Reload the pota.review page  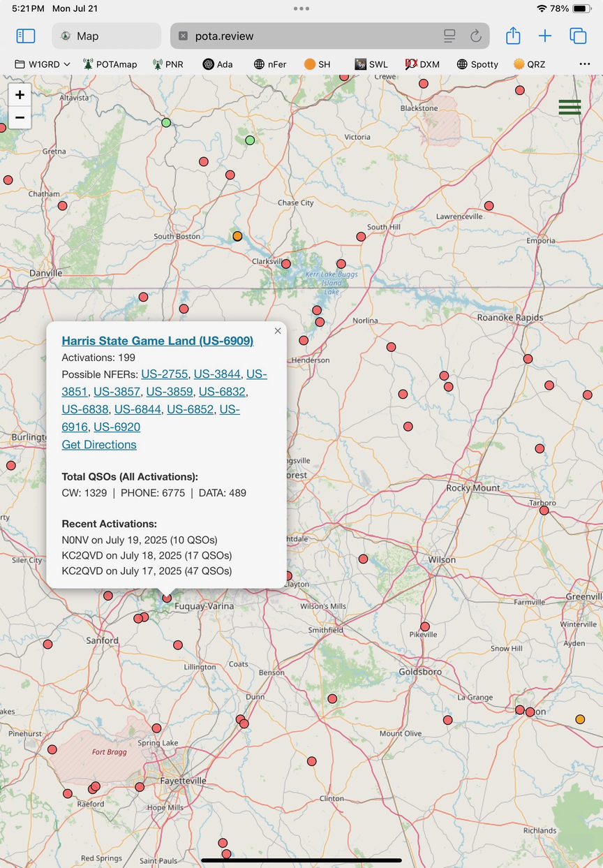476,36
